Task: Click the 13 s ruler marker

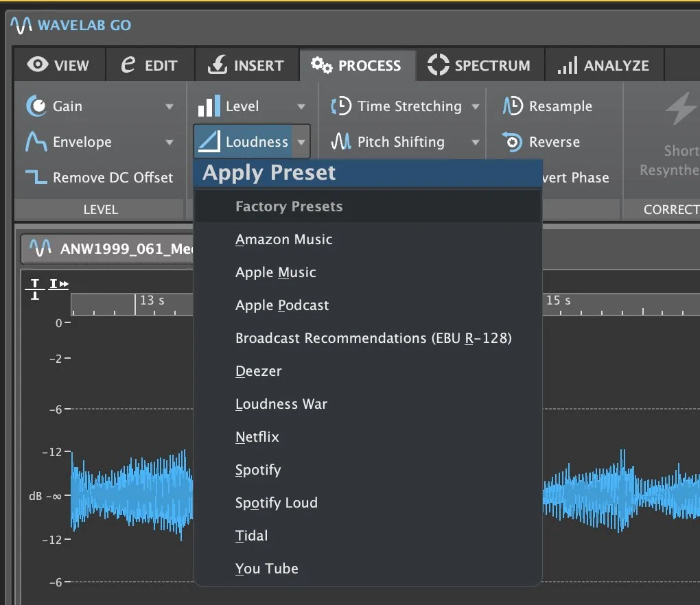Action: (152, 300)
